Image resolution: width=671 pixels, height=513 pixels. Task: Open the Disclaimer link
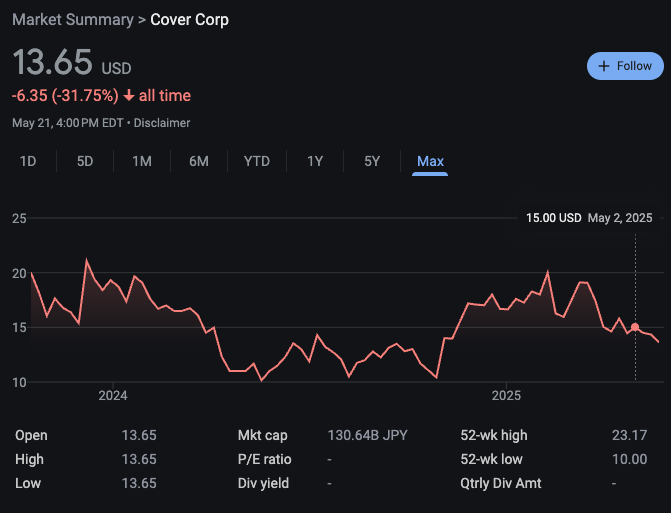[x=161, y=123]
